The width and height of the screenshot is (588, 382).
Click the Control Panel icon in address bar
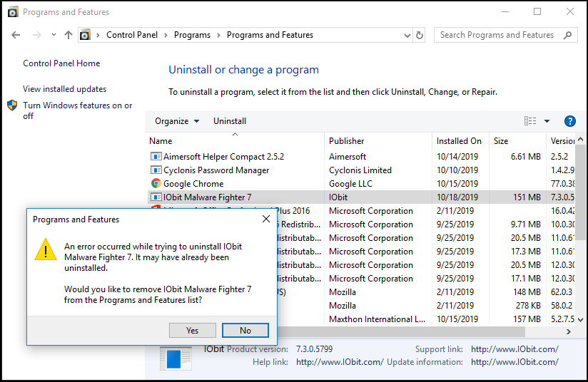(85, 35)
